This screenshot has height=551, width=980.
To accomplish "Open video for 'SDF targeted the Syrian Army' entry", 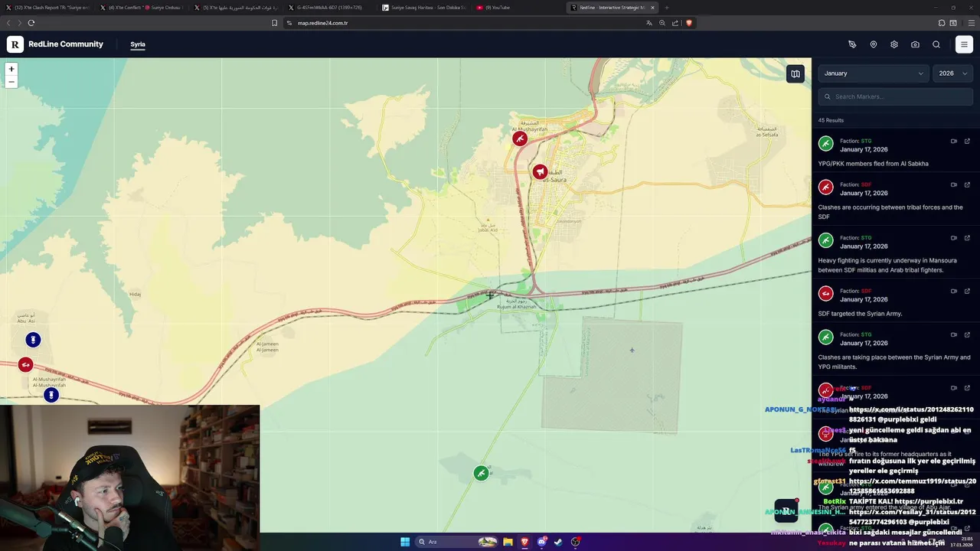I will (954, 291).
